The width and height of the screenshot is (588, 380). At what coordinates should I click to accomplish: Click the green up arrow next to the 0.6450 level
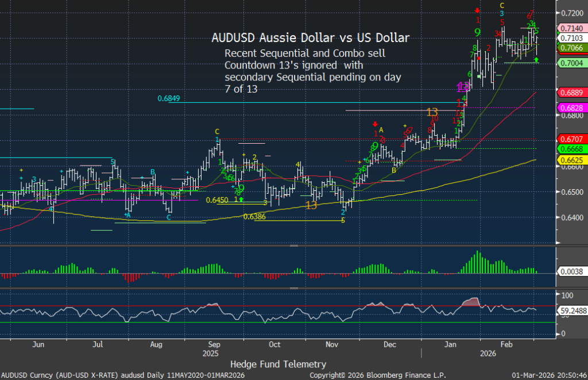click(x=241, y=199)
